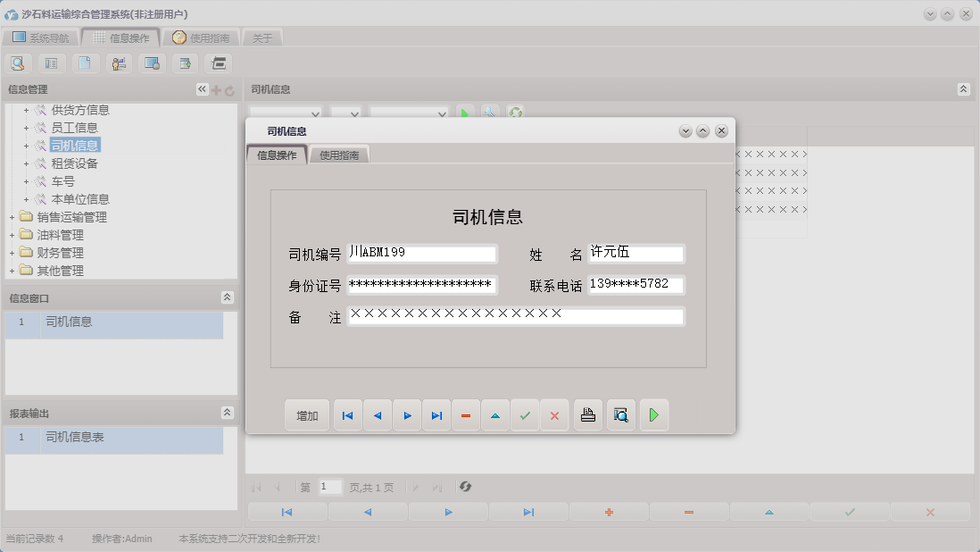Open the 使用指南 tab inside the driver dialog
The image size is (980, 552).
(339, 154)
